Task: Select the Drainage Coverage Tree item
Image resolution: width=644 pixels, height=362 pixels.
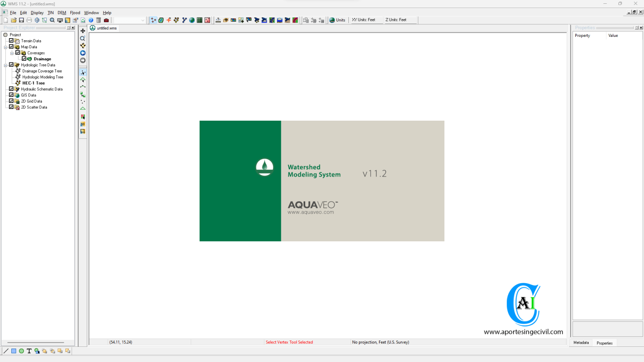Action: click(x=42, y=71)
